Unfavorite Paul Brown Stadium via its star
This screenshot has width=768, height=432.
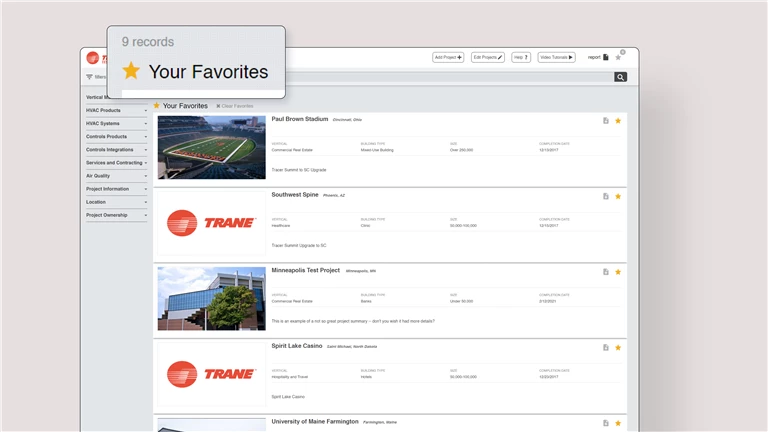(618, 120)
